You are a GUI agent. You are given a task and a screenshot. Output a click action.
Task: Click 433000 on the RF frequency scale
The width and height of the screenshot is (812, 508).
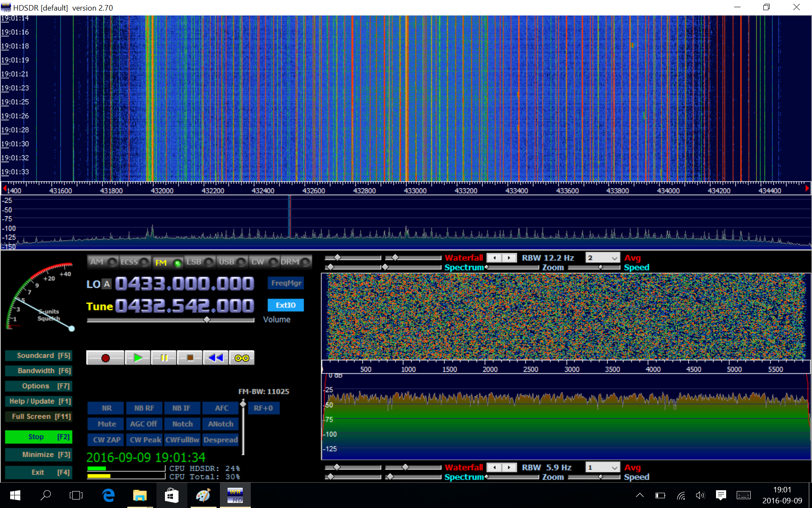click(415, 191)
